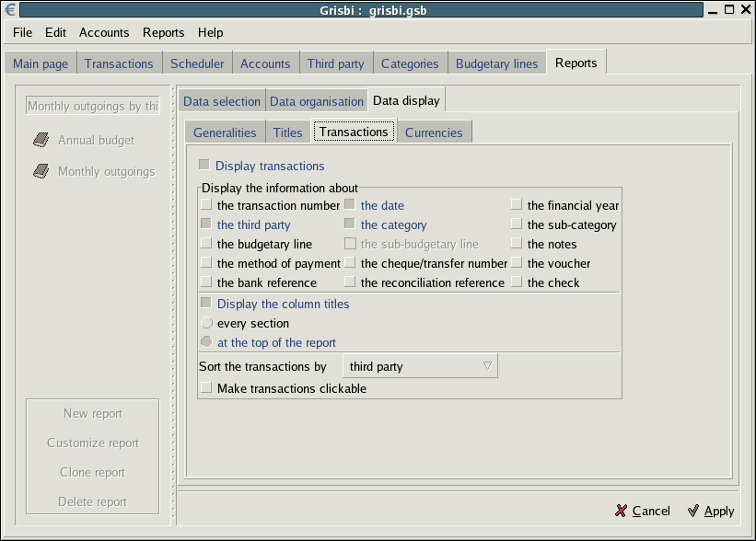The image size is (756, 541).
Task: Select the top-level Reports tab
Action: [576, 63]
